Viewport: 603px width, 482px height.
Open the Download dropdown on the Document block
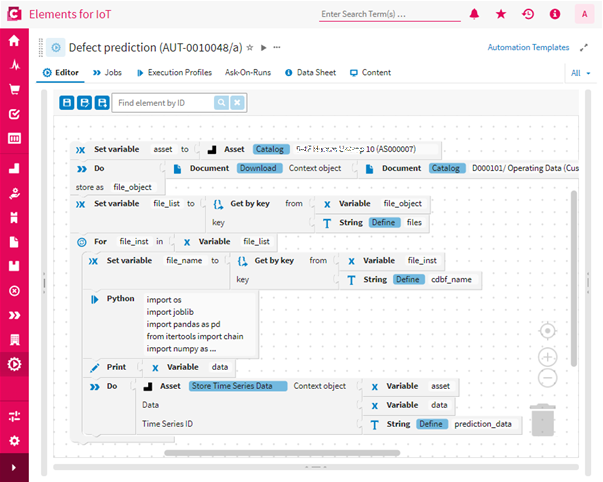pyautogui.click(x=259, y=168)
